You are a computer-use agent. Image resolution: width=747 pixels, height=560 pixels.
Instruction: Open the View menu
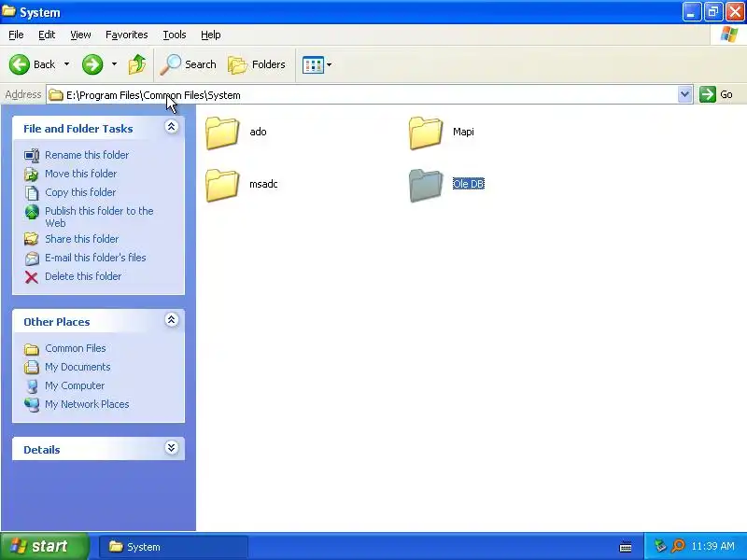point(80,35)
